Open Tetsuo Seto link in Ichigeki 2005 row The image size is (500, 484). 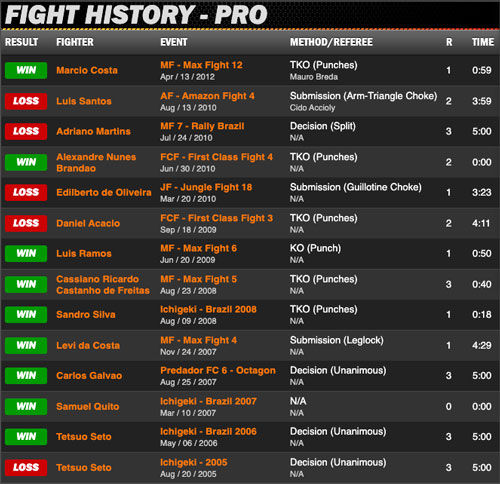84,467
